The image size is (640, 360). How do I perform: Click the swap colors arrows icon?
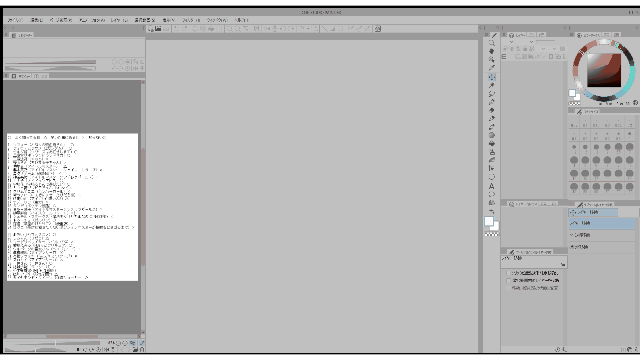(x=492, y=211)
